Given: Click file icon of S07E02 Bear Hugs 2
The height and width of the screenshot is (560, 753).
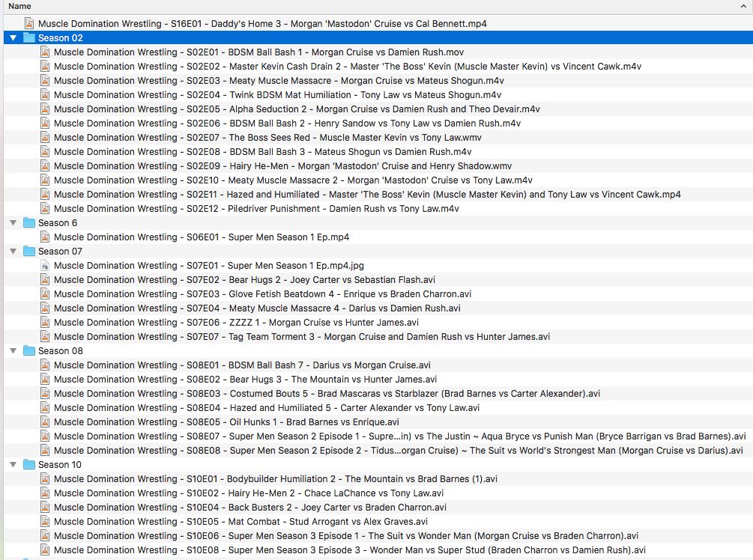Looking at the screenshot, I should 45,280.
